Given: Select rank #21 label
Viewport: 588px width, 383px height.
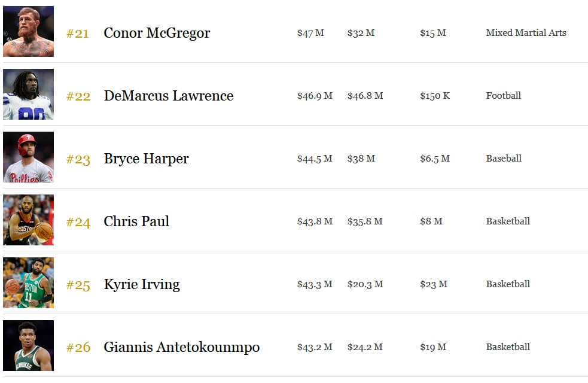Looking at the screenshot, I should [x=78, y=34].
